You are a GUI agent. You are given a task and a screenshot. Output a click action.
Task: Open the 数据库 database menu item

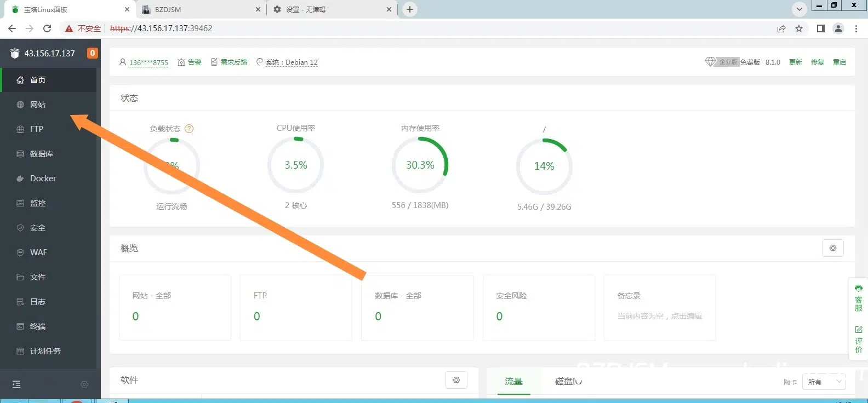48,154
